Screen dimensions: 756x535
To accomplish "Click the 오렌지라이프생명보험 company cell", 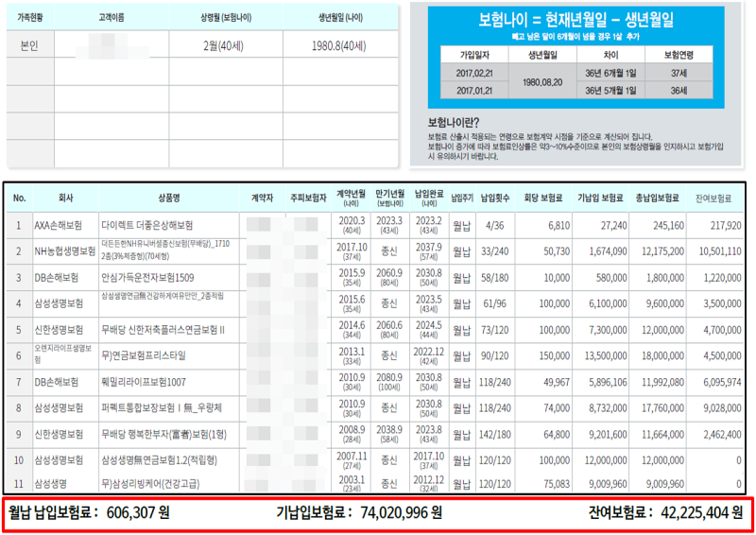I will click(62, 354).
